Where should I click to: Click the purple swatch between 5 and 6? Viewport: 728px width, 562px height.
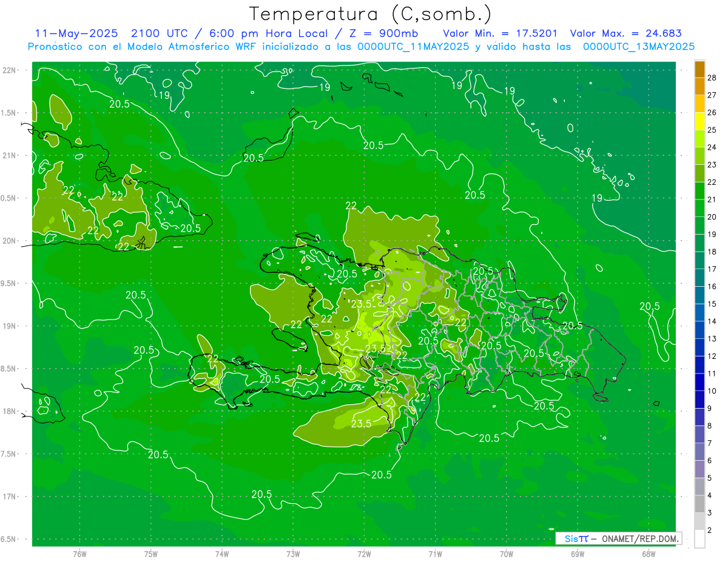click(699, 470)
